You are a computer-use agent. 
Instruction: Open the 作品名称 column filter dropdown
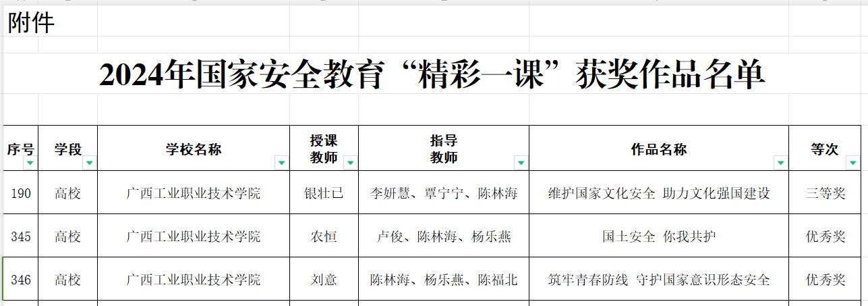780,163
